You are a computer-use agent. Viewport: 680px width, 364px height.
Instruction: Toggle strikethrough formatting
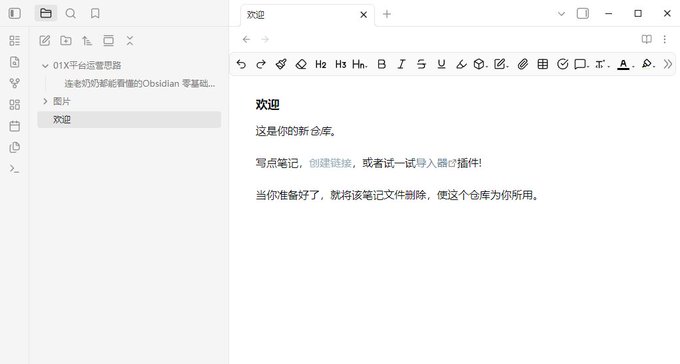[x=421, y=64]
